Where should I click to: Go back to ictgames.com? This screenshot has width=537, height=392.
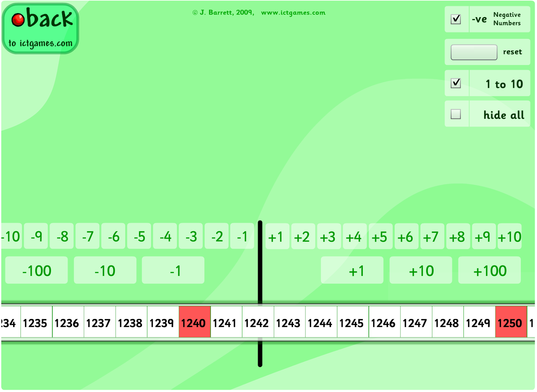coord(40,29)
